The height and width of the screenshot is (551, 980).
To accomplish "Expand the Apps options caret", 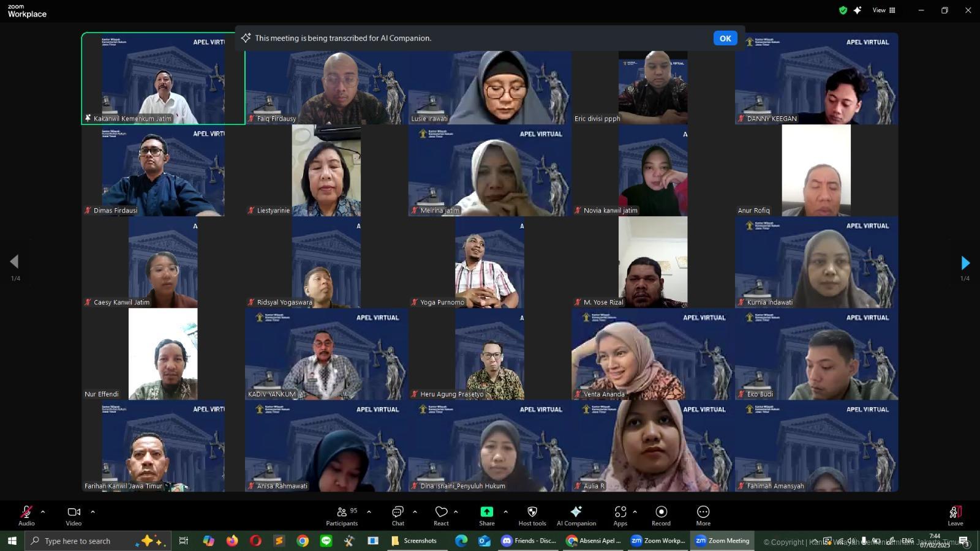I will [635, 511].
